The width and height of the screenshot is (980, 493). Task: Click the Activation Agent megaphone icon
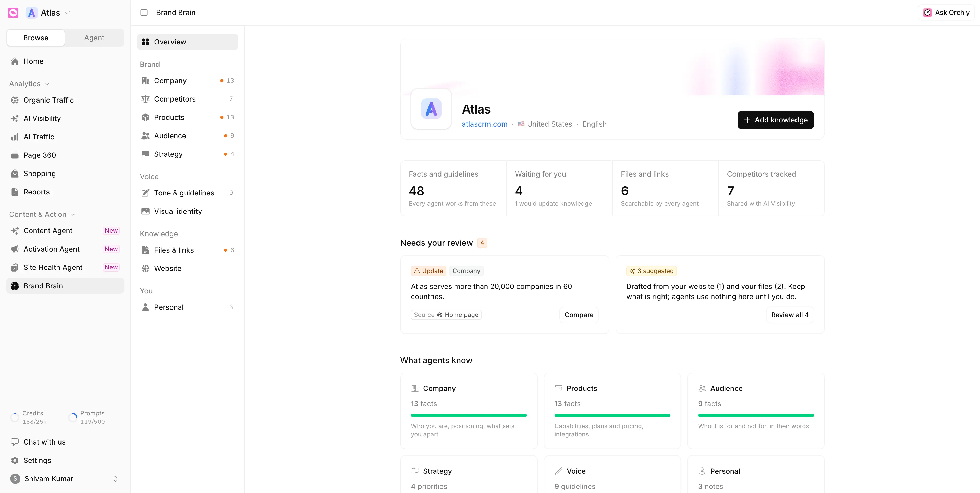click(15, 249)
